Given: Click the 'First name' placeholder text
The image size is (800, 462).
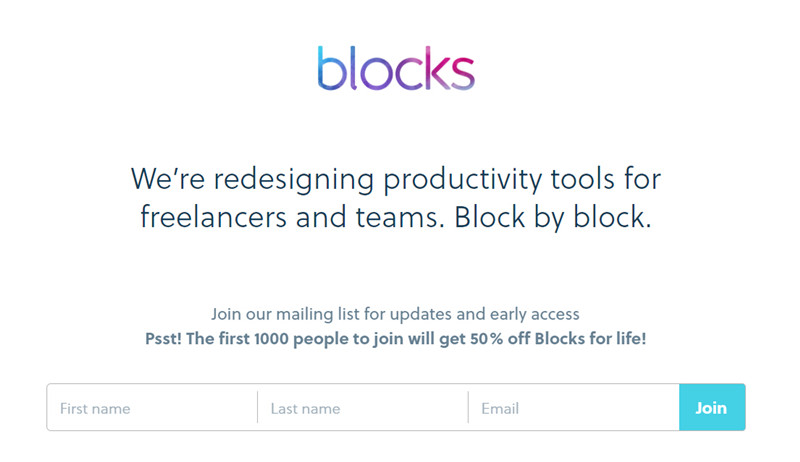Looking at the screenshot, I should [95, 409].
